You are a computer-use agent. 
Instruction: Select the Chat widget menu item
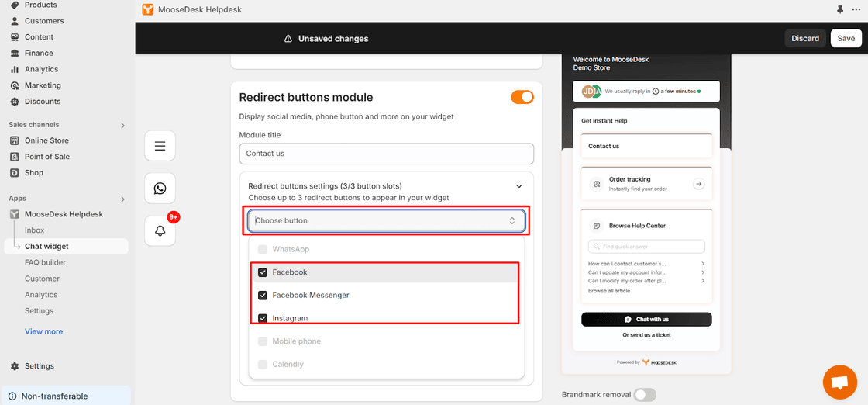click(x=67, y=247)
